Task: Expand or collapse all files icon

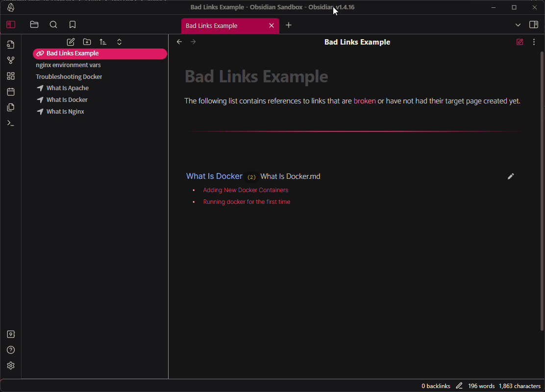Action: click(x=119, y=42)
